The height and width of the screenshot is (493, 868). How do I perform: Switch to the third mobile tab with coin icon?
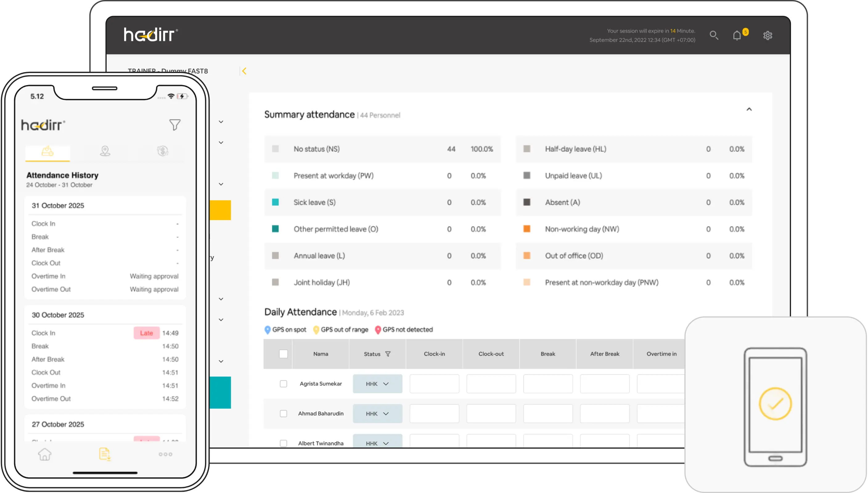[x=162, y=151]
